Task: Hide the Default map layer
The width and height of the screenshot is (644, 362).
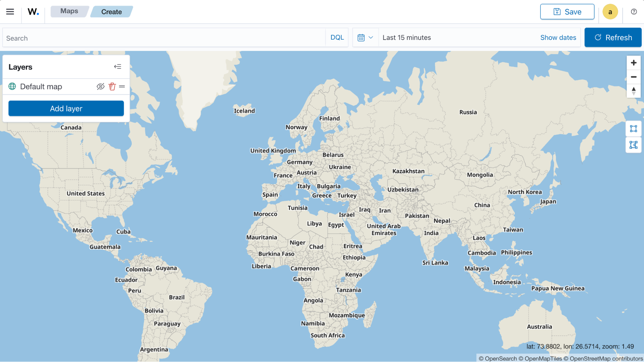Action: (100, 86)
